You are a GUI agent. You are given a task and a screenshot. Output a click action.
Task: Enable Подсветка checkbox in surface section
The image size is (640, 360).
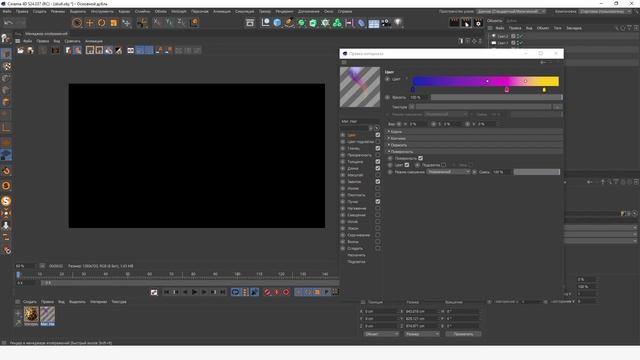pos(443,165)
